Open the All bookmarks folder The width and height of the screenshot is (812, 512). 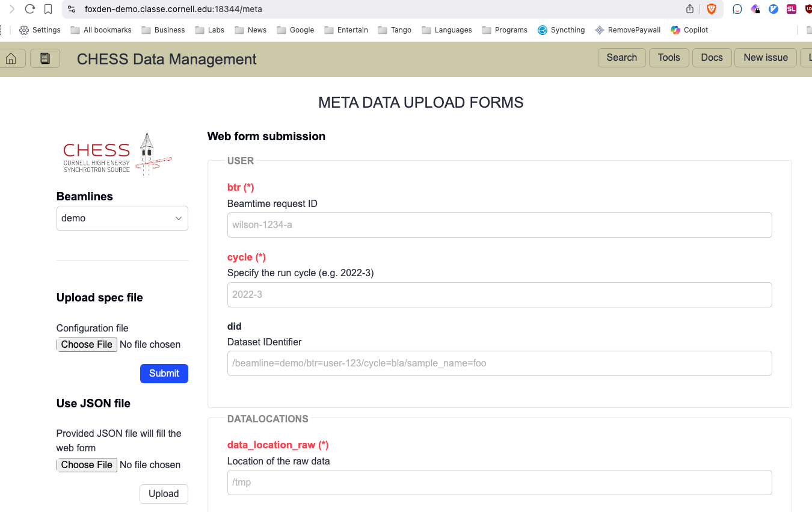(x=100, y=30)
